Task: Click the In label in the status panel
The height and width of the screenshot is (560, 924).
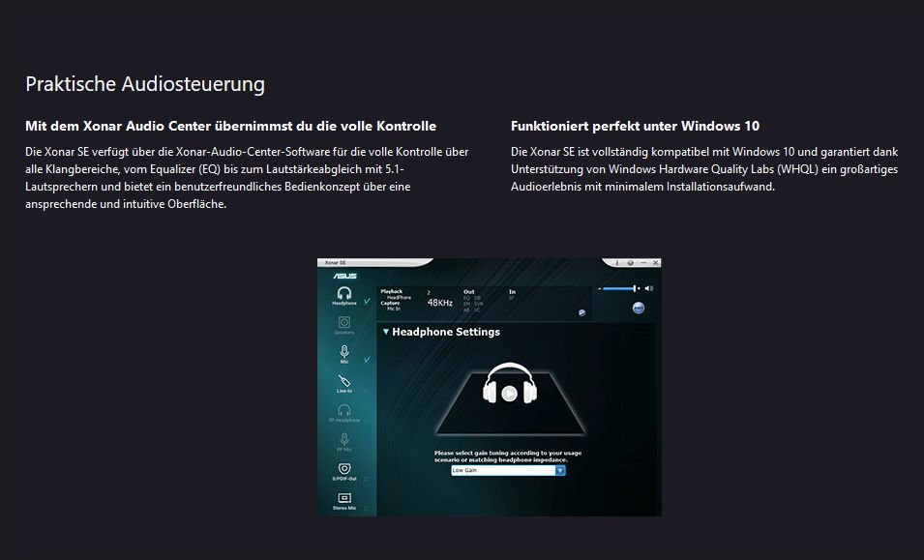Action: (512, 292)
